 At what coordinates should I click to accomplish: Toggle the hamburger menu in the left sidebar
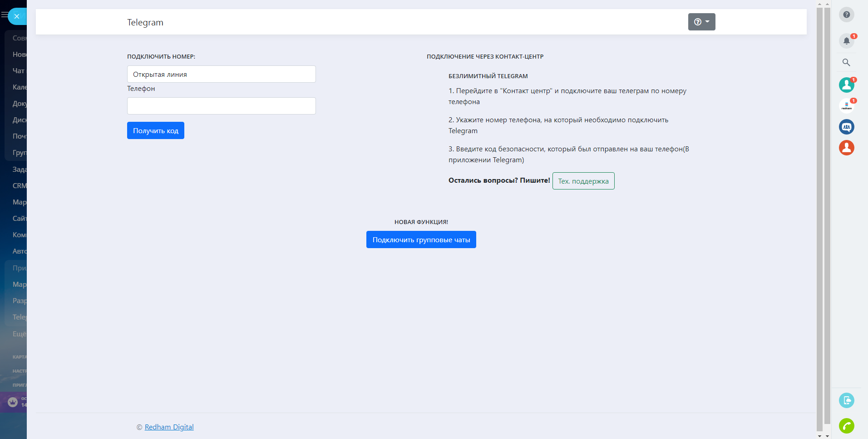point(4,15)
